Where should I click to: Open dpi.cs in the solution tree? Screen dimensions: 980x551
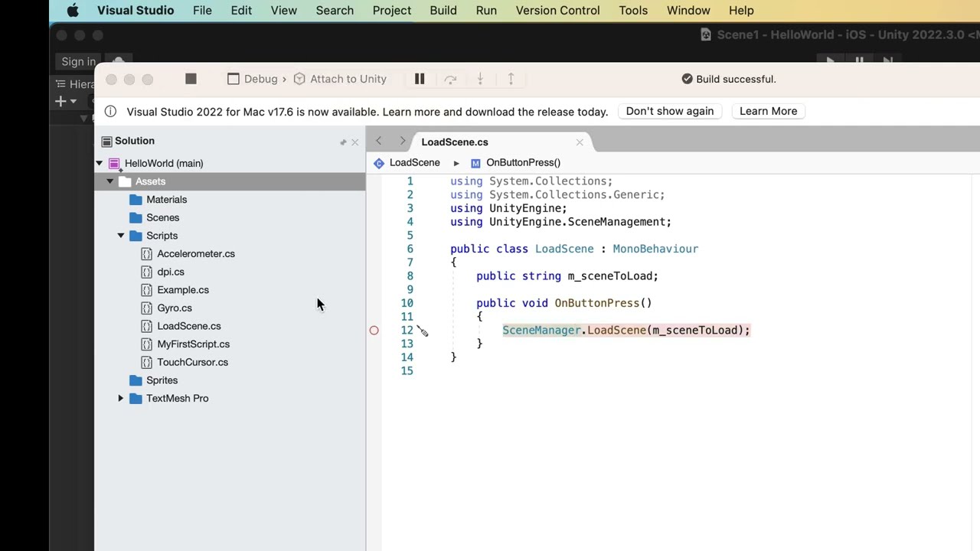point(171,272)
